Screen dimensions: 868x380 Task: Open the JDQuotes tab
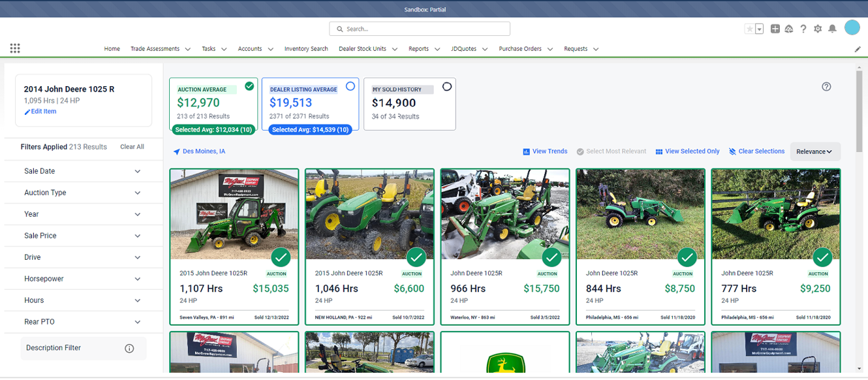click(464, 49)
